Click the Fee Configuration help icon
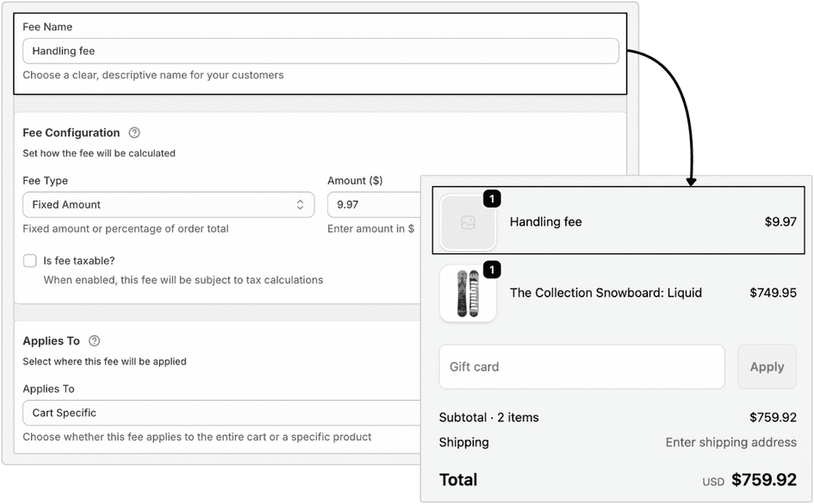Screen dimensions: 814x504 pyautogui.click(x=132, y=133)
